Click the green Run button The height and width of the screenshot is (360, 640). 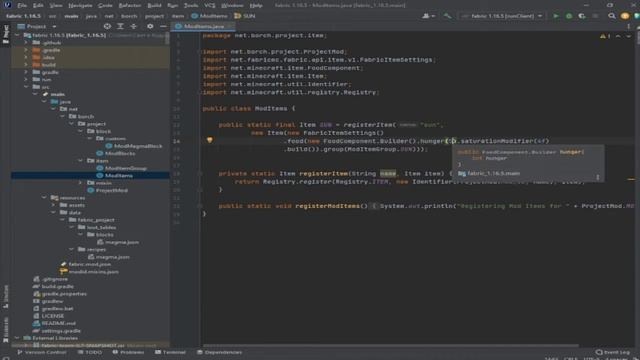pos(556,16)
